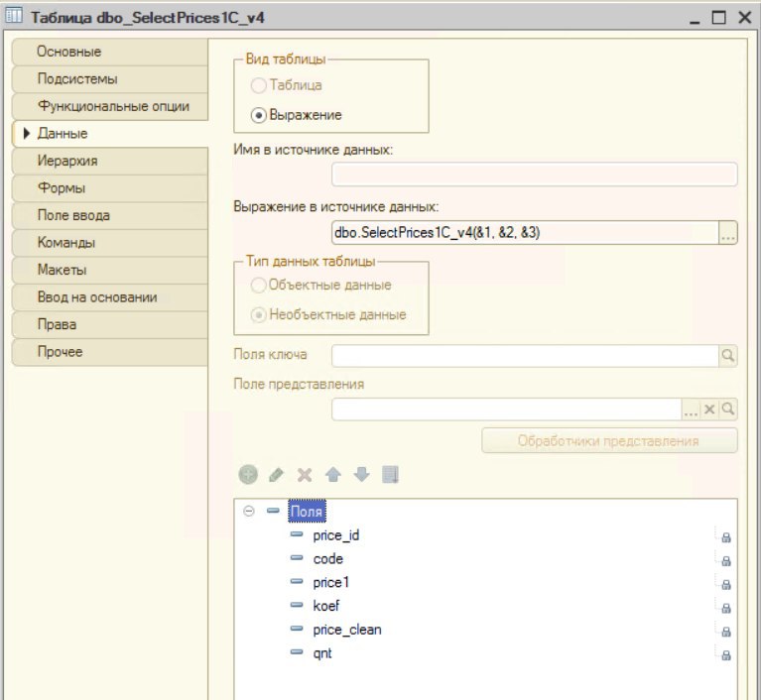
Task: Open expression editor via ellipsis button
Action: pos(728,232)
